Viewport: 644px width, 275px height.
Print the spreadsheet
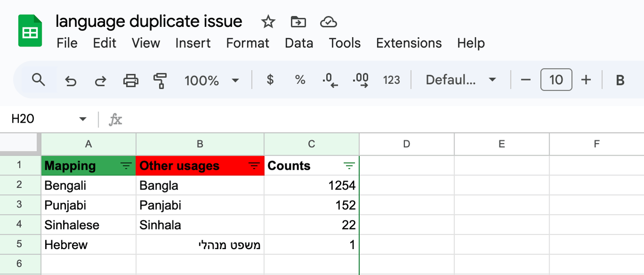131,81
